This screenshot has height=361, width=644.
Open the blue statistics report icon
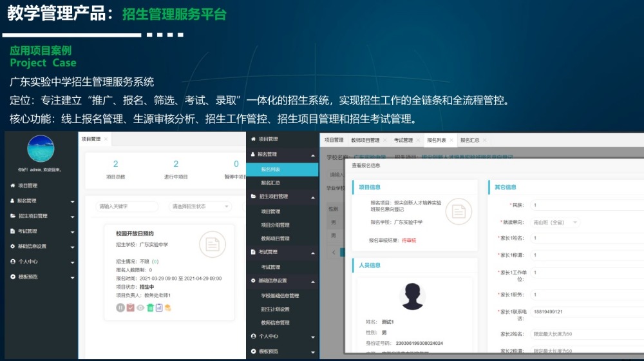click(158, 307)
